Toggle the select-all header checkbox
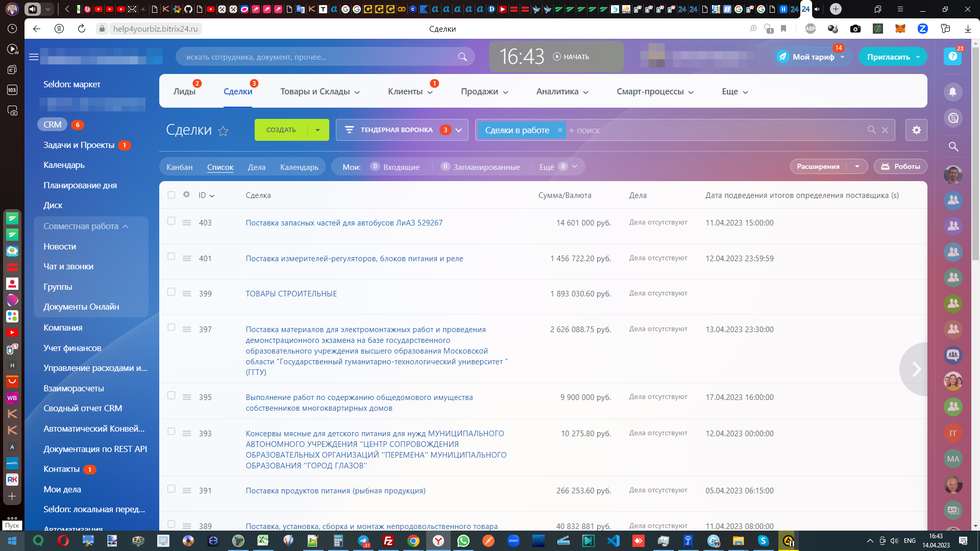Viewport: 980px width, 551px height. click(171, 195)
